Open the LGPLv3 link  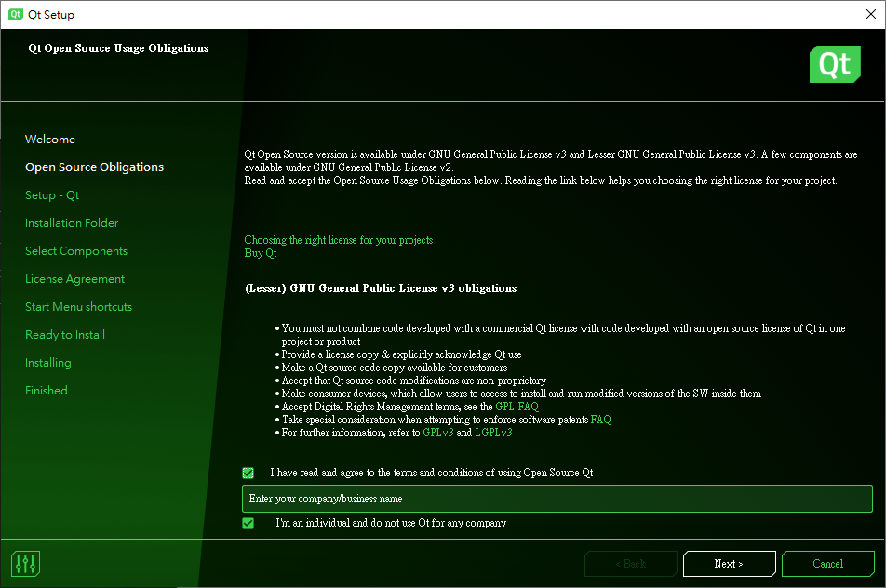[x=493, y=433]
